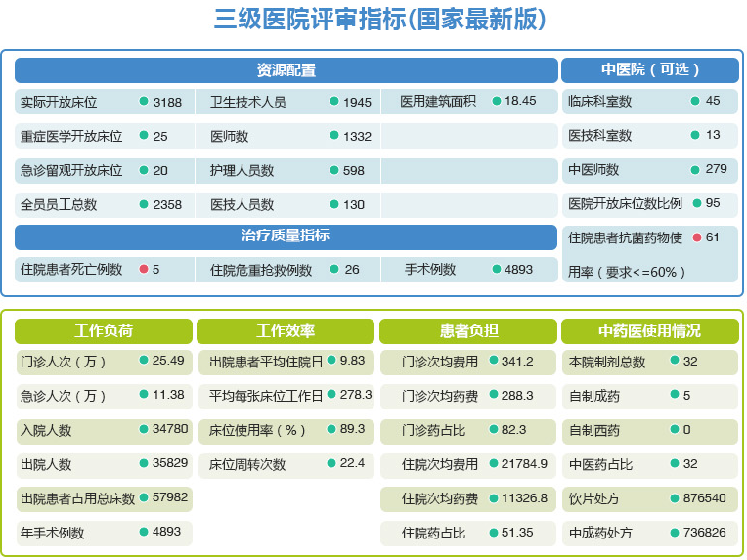Open the 门诊人次（万）indicator row
The image size is (747, 560).
64,362
